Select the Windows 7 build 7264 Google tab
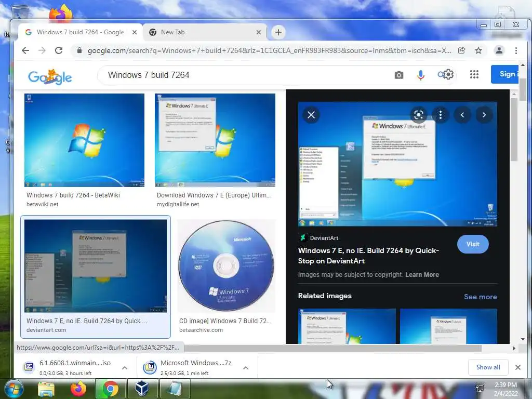The image size is (532, 399). (x=80, y=32)
